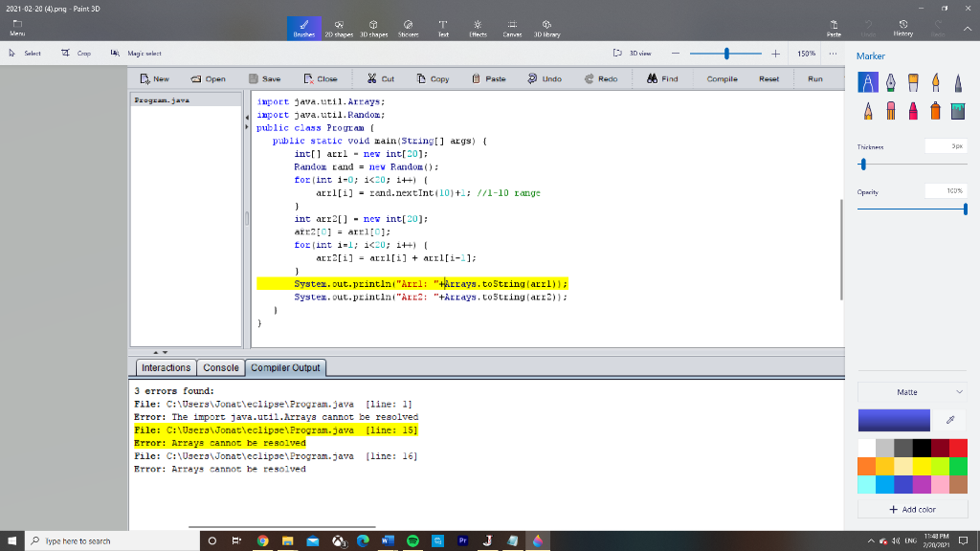
Task: Click the Thickness value input field
Action: point(946,147)
